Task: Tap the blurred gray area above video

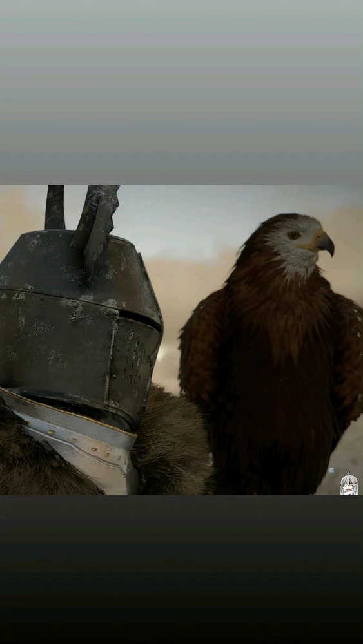Action: click(181, 92)
